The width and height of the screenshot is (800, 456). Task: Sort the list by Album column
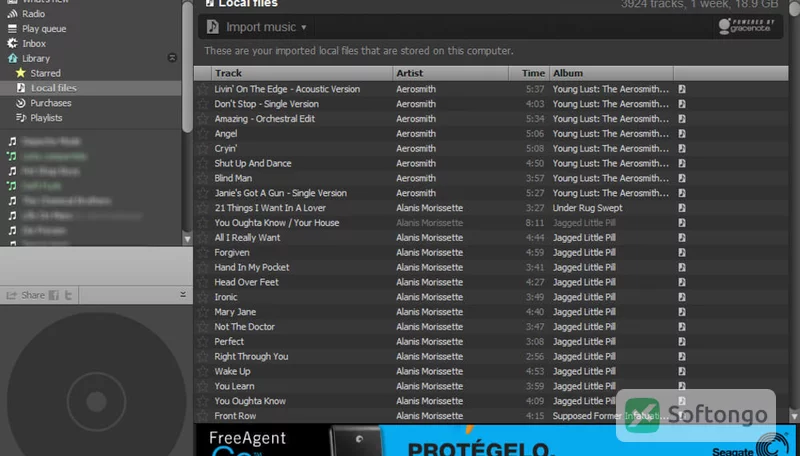[x=611, y=73]
